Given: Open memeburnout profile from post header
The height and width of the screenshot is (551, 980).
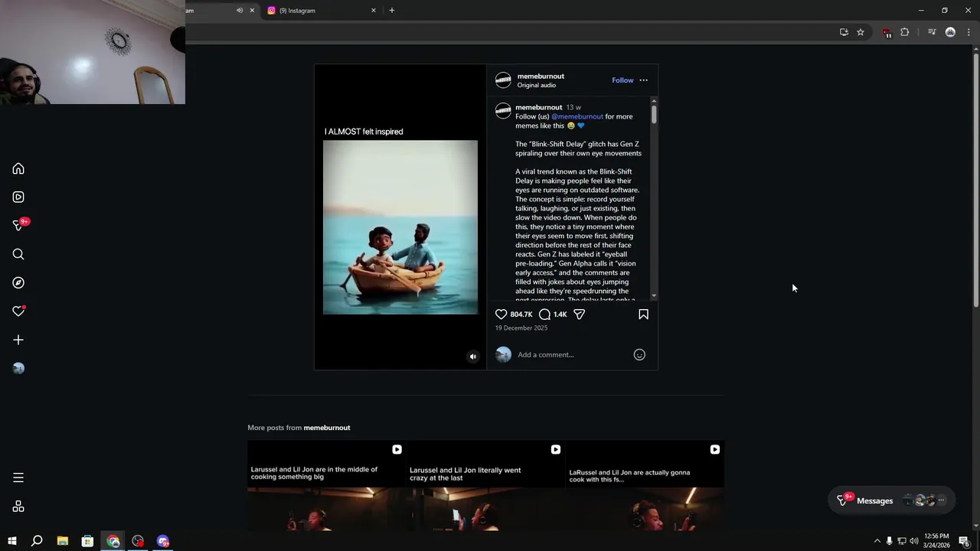Looking at the screenshot, I should coord(541,76).
